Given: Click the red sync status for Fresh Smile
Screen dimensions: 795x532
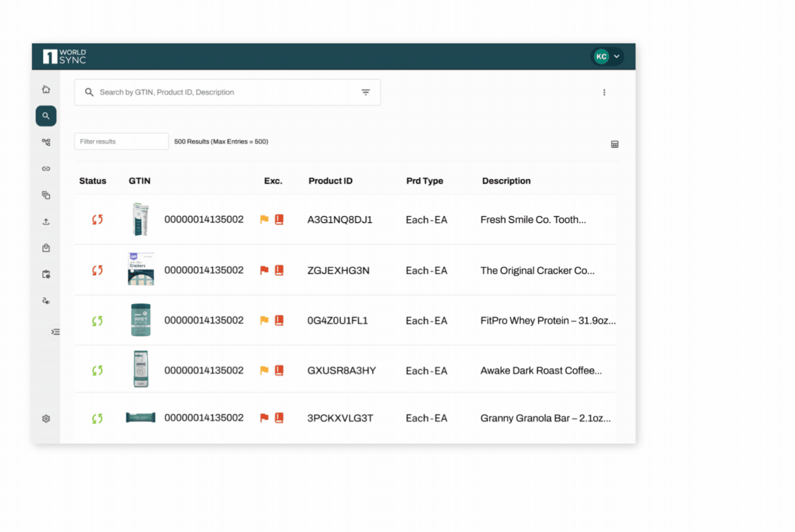Looking at the screenshot, I should 97,220.
